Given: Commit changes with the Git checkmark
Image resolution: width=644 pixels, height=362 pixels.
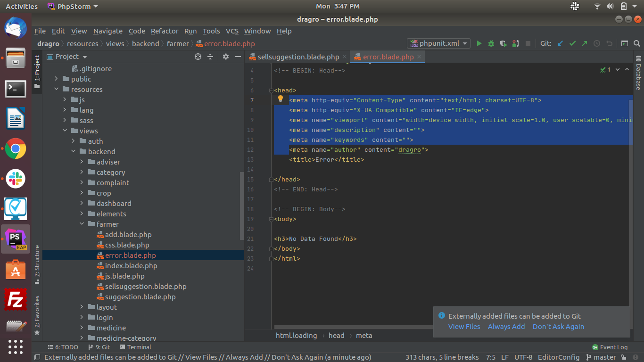Looking at the screenshot, I should (x=572, y=43).
